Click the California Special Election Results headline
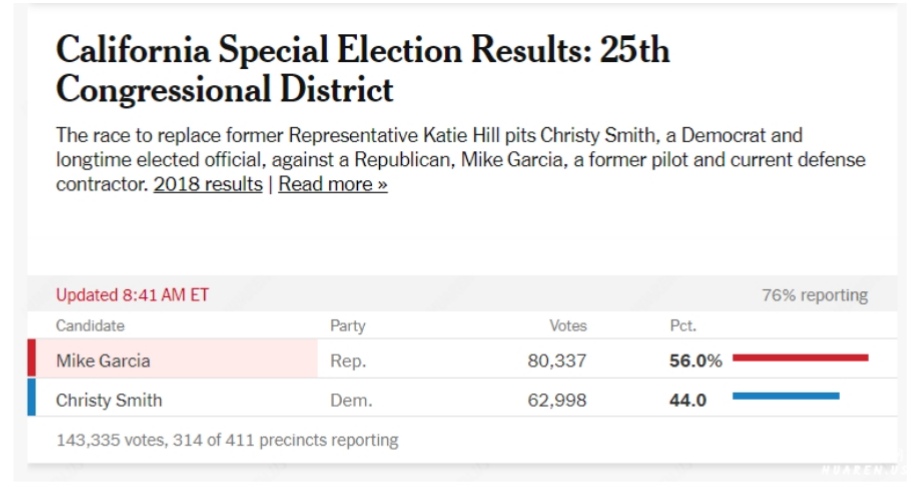The image size is (914, 487). [x=362, y=70]
